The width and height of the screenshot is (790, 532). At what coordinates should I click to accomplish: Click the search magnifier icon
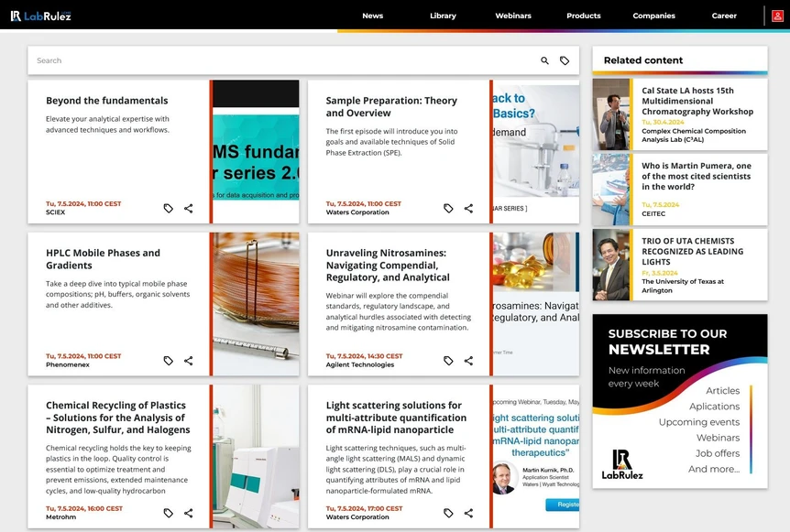[x=544, y=60]
